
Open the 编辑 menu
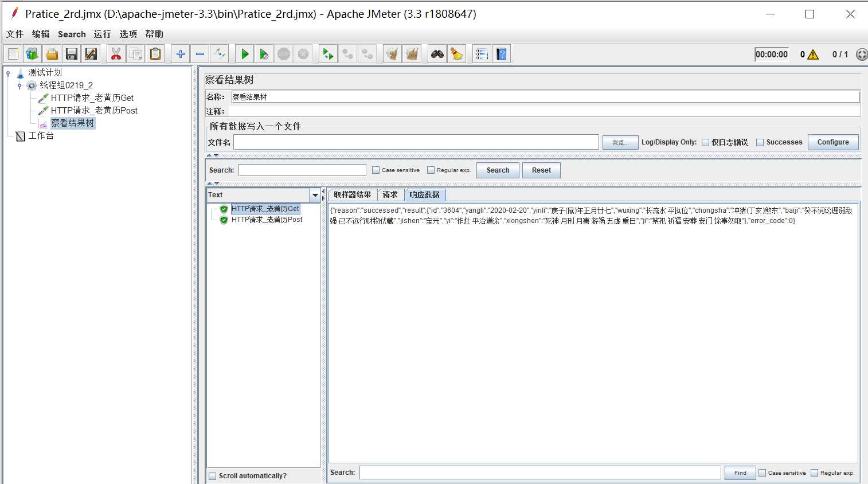41,34
